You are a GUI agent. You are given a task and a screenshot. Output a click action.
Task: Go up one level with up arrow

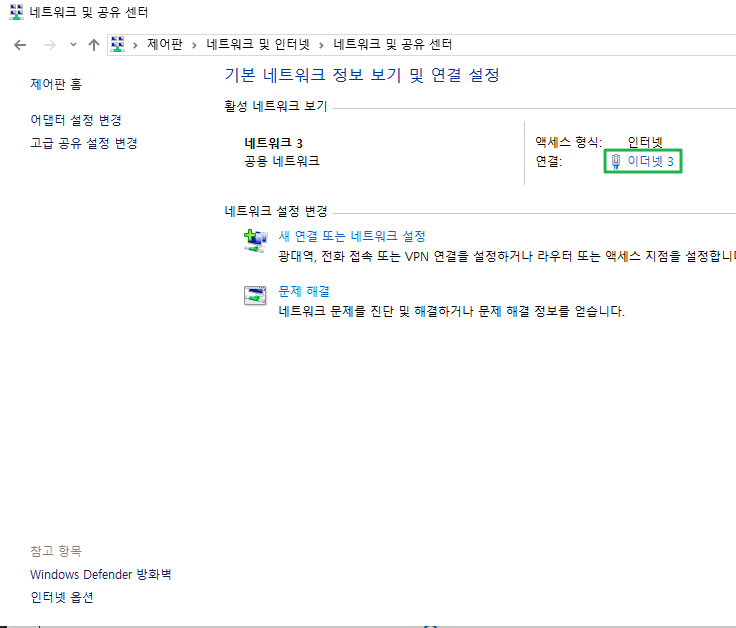click(94, 45)
